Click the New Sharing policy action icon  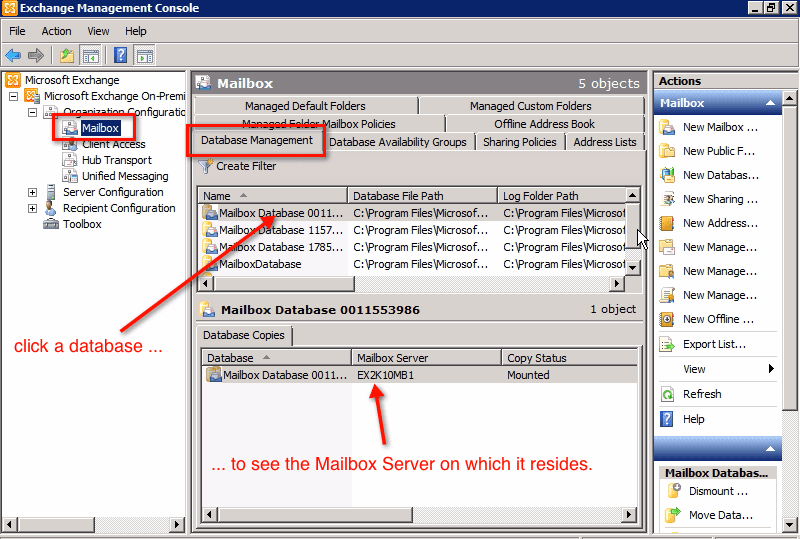tap(667, 199)
